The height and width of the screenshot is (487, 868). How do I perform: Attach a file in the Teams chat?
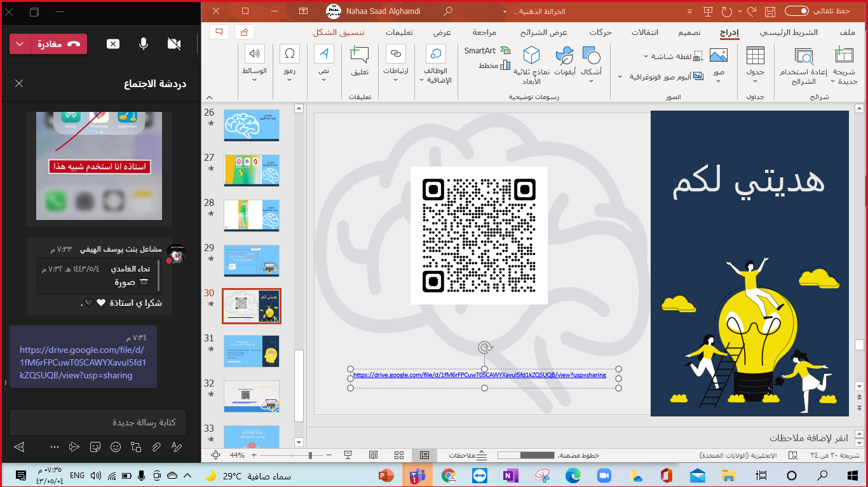[x=156, y=447]
